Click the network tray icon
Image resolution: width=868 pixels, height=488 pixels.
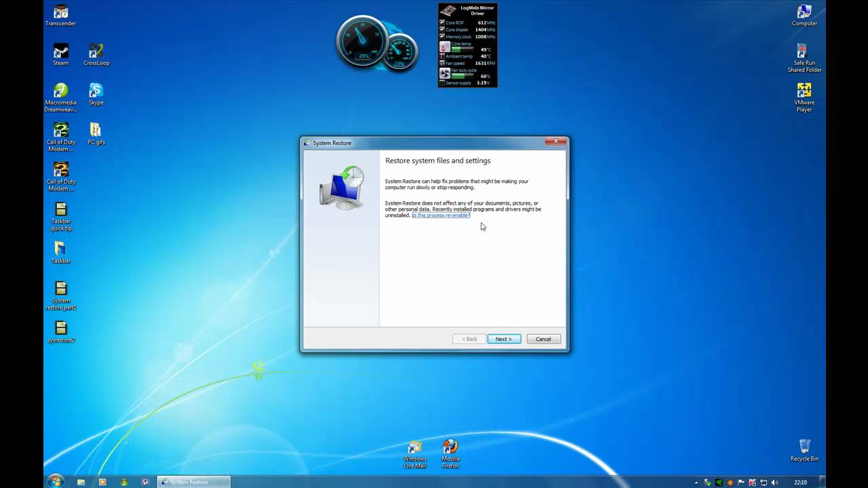point(764,482)
